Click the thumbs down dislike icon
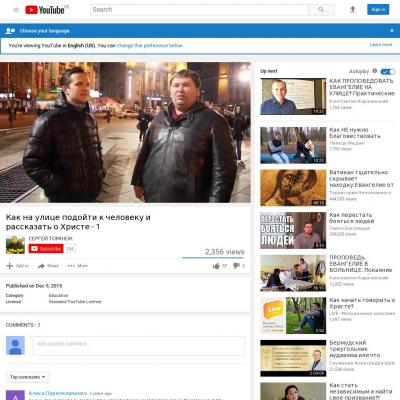400x400 pixels. (x=236, y=266)
